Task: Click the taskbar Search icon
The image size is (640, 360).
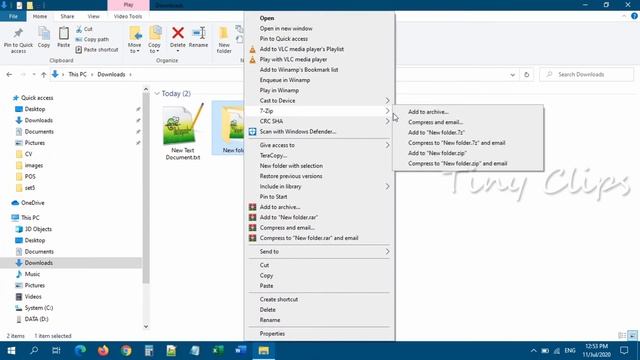Action: click(34, 351)
